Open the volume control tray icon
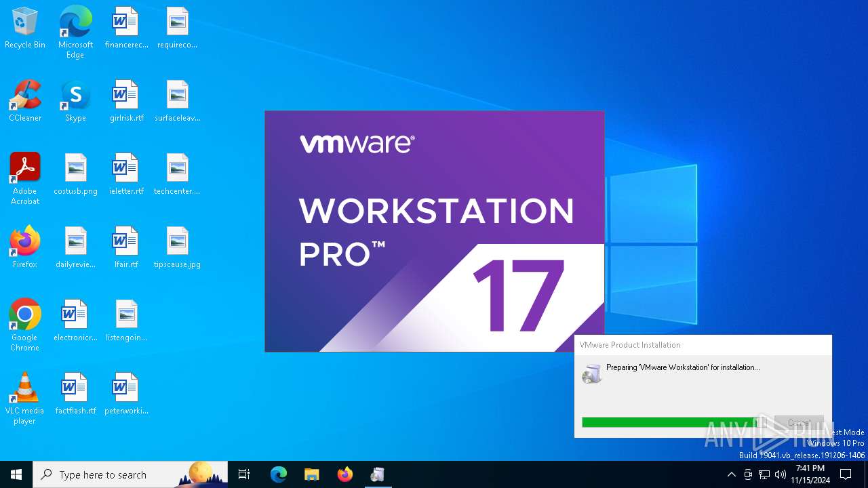 tap(781, 474)
